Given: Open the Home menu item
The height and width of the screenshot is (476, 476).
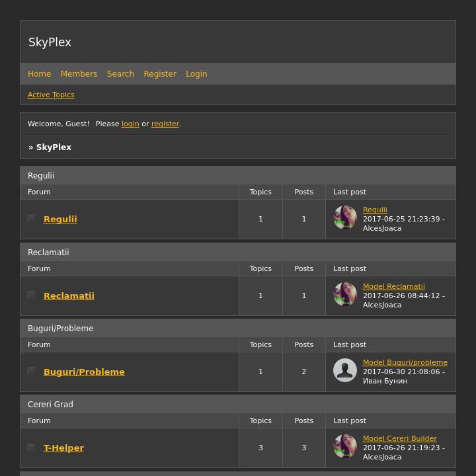Looking at the screenshot, I should 39,74.
